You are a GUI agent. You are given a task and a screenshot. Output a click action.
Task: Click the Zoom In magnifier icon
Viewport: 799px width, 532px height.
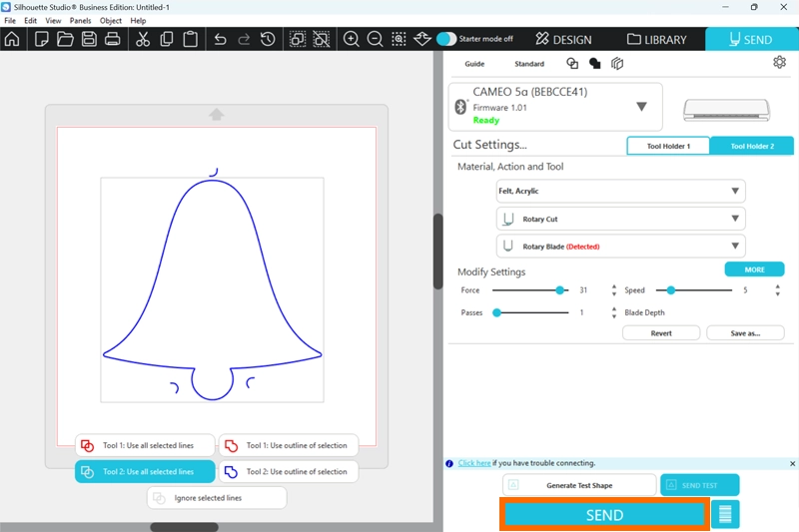(352, 40)
